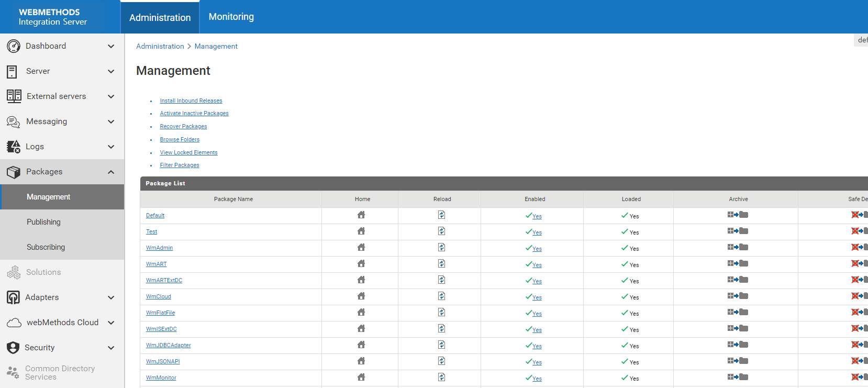Archive the WmARTExtDC package

coord(738,280)
